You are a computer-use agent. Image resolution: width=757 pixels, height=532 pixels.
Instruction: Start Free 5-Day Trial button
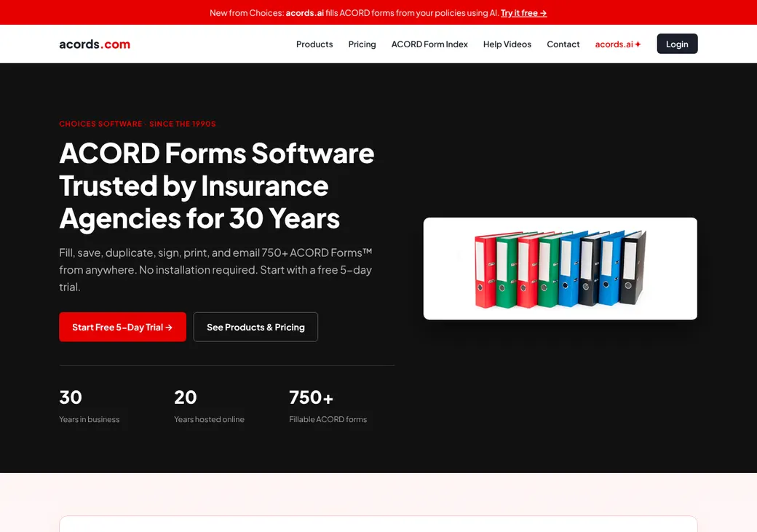[x=122, y=327]
